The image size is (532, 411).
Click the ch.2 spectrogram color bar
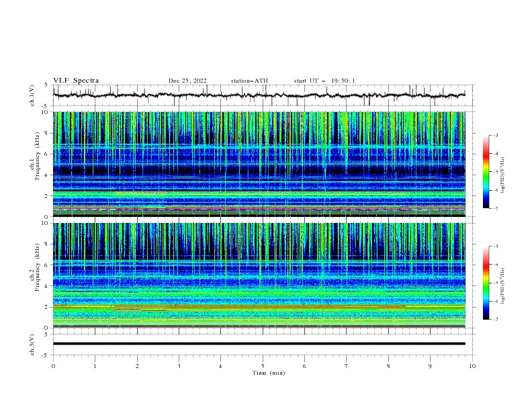click(486, 283)
